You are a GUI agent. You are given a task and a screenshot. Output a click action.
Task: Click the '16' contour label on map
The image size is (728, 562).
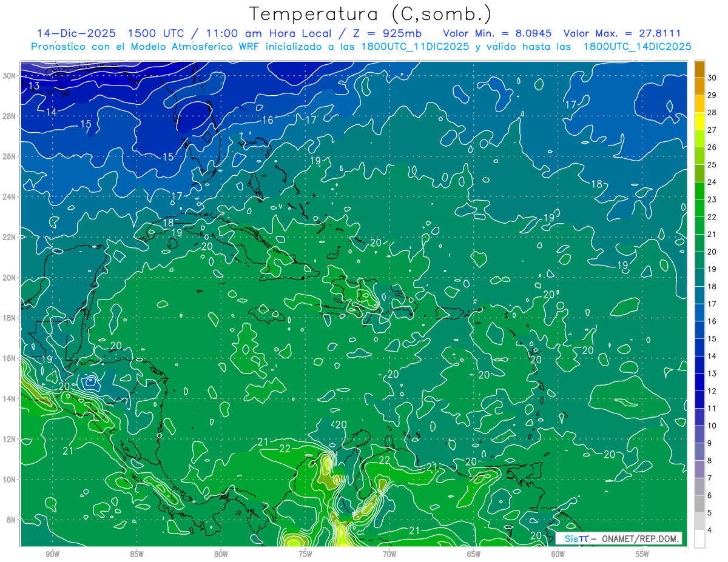pos(268,120)
